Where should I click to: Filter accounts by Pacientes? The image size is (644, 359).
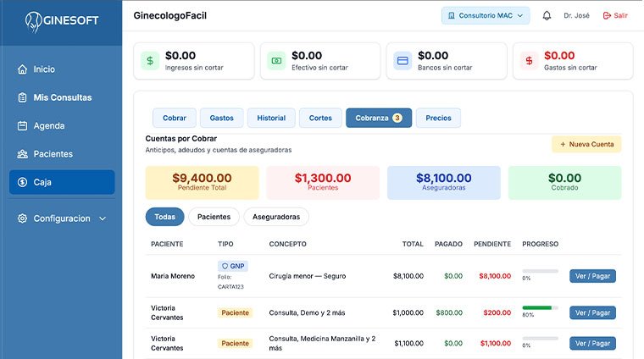pos(214,217)
